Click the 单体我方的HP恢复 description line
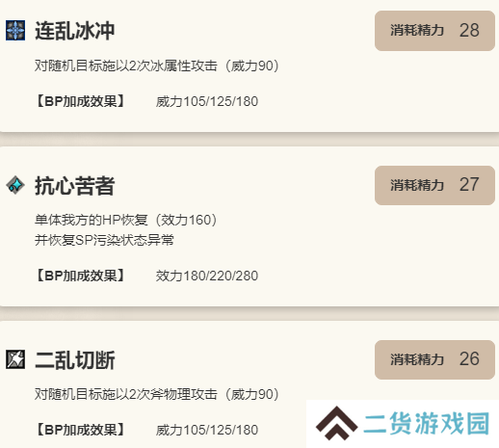The height and width of the screenshot is (448, 499). (125, 220)
